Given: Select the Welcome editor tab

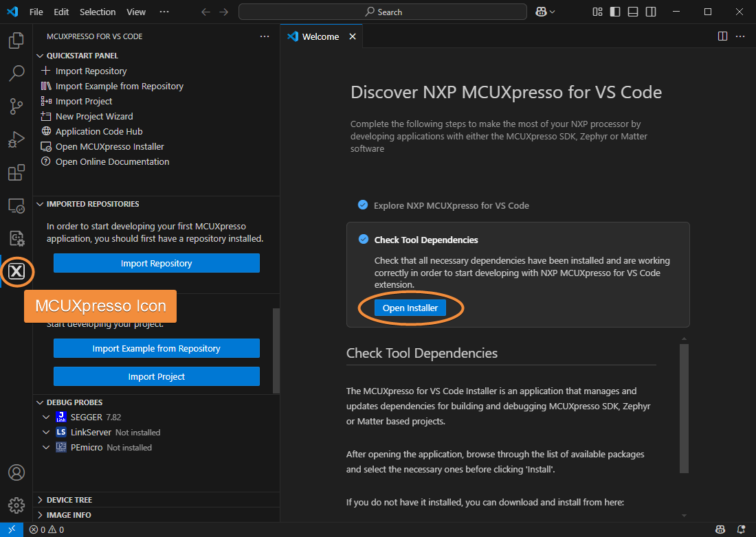Looking at the screenshot, I should tap(321, 36).
